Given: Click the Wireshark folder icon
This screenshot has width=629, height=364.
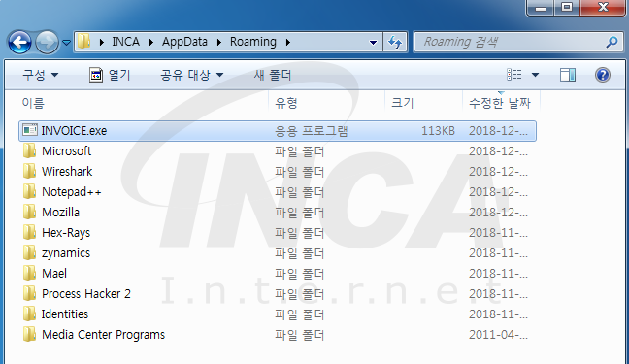Looking at the screenshot, I should coord(29,172).
